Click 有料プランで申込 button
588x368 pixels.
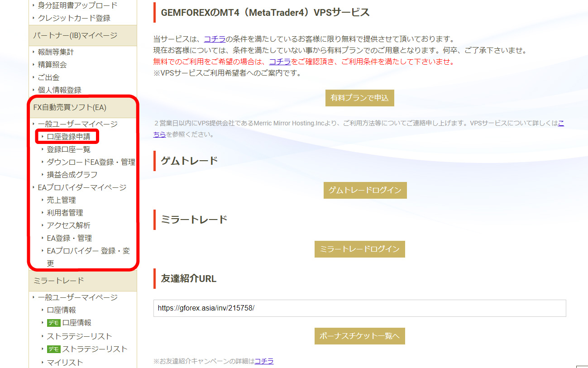(x=360, y=98)
